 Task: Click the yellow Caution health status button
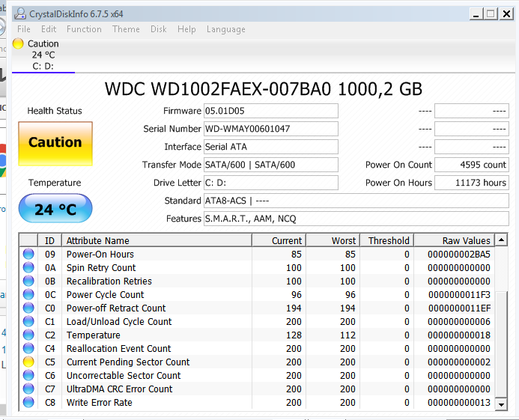(x=55, y=143)
